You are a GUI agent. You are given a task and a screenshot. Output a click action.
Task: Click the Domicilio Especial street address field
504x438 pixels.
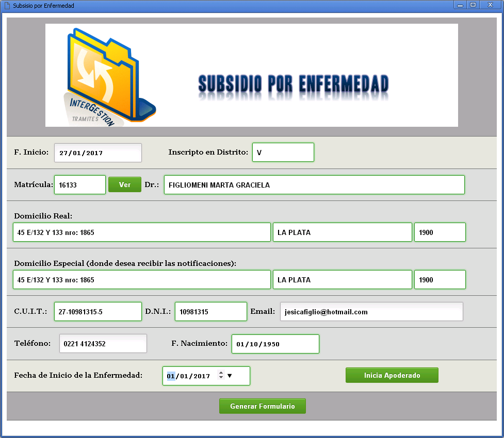142,280
